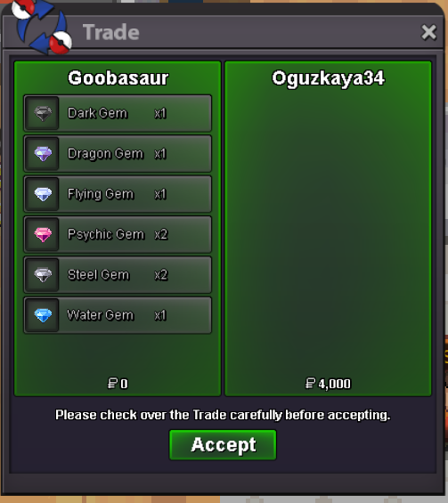The height and width of the screenshot is (503, 448).
Task: Select the Flying Gem x1 row
Action: [x=118, y=194]
